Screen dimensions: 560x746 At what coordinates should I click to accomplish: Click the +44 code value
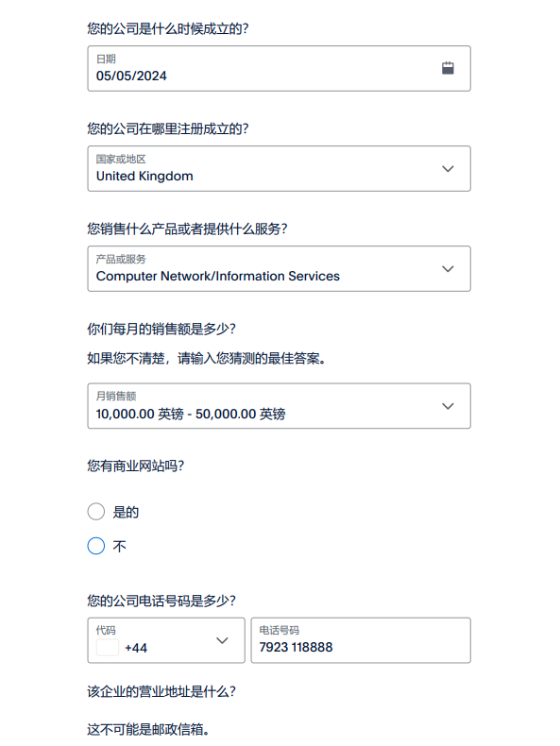(136, 648)
